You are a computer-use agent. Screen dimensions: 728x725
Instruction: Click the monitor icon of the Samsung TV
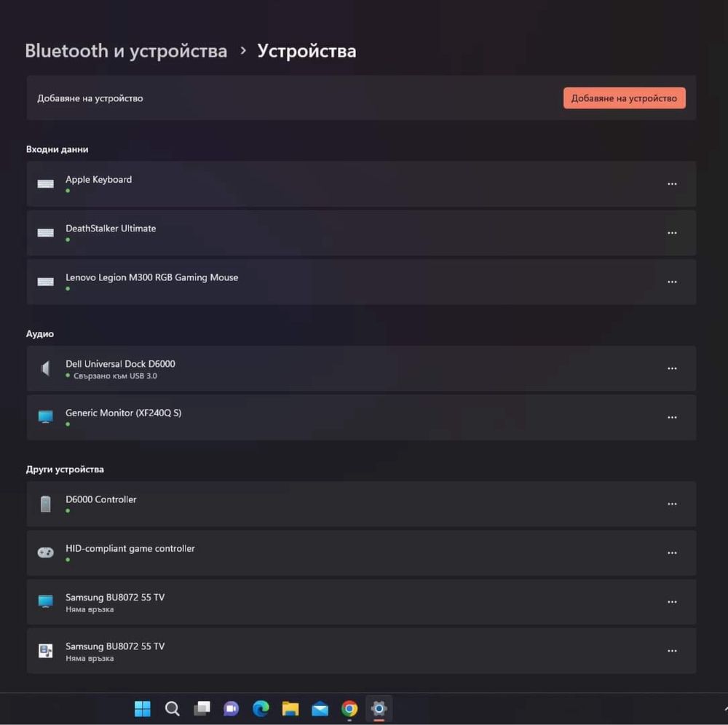click(x=45, y=601)
